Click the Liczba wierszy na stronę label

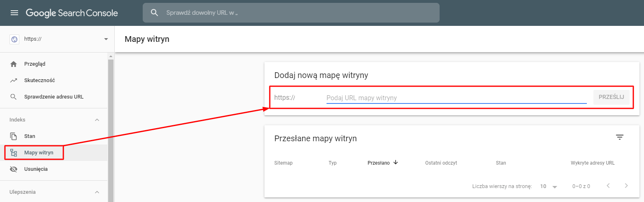click(x=502, y=186)
